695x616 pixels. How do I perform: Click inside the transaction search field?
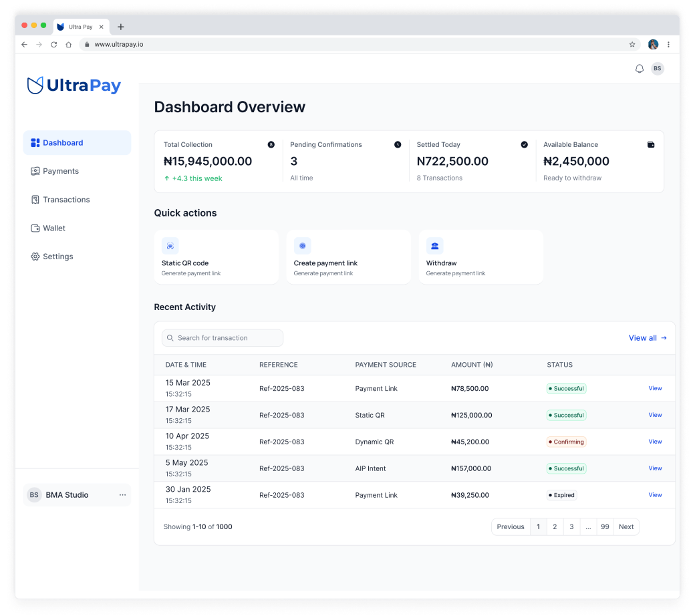[x=222, y=337]
